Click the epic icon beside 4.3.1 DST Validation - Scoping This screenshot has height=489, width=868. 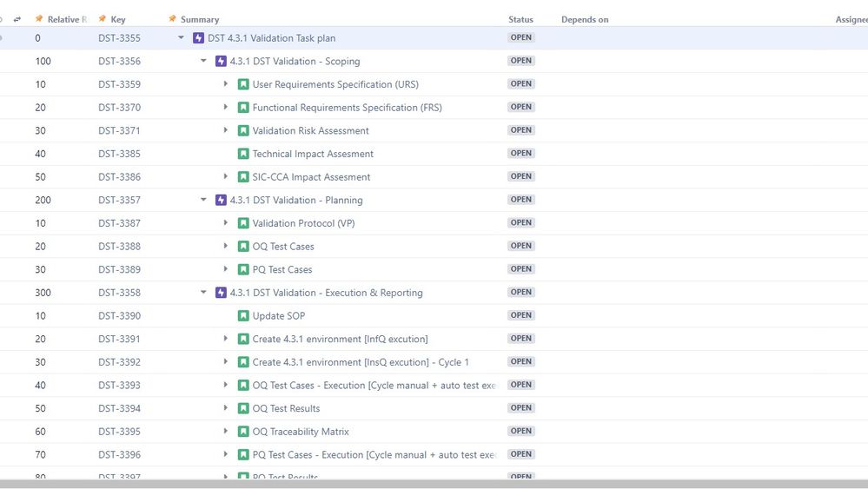[221, 62]
